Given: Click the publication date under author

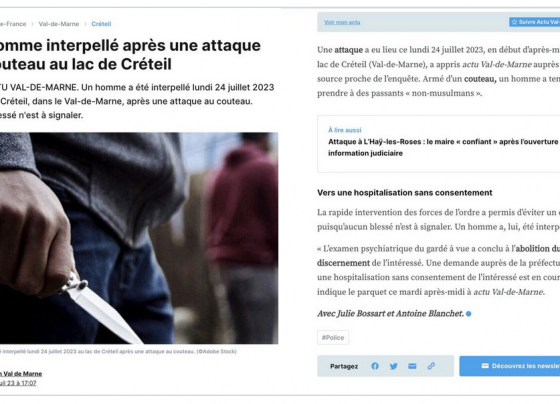Looking at the screenshot, I should point(18,383).
